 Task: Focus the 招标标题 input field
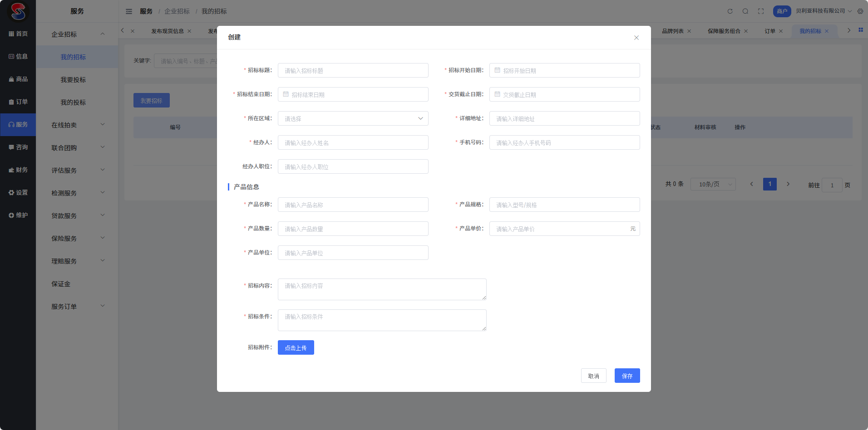pos(353,70)
